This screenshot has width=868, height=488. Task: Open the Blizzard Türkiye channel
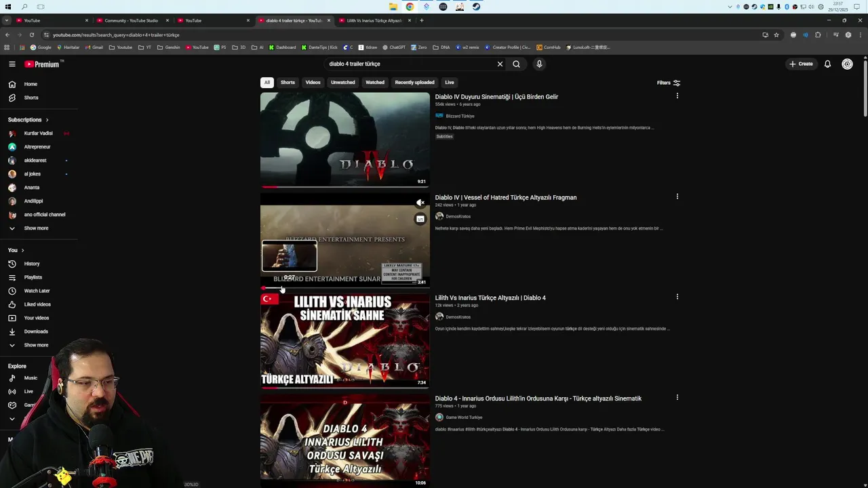tap(460, 116)
